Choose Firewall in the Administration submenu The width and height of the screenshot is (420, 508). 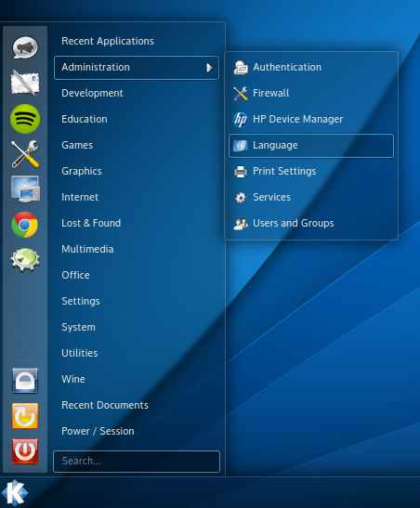[x=311, y=93]
